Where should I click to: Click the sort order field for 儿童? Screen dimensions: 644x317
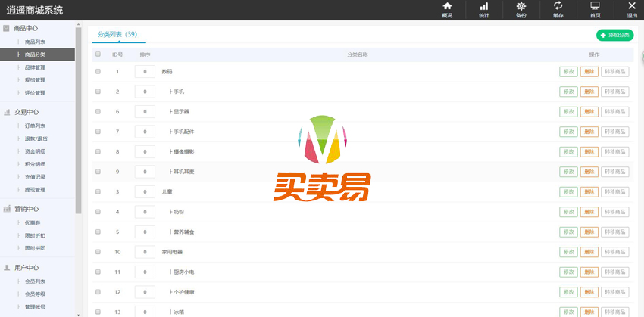point(145,191)
